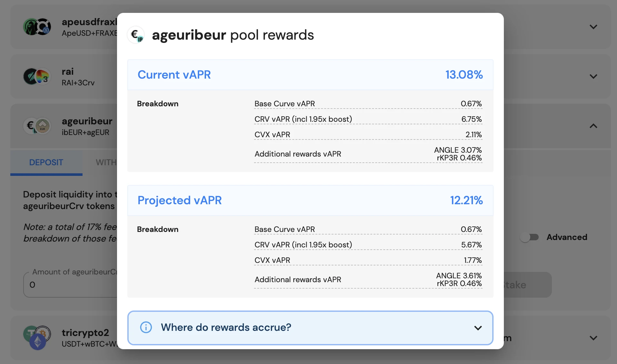Click CVX vAPR 1.77% projected value

(x=473, y=260)
